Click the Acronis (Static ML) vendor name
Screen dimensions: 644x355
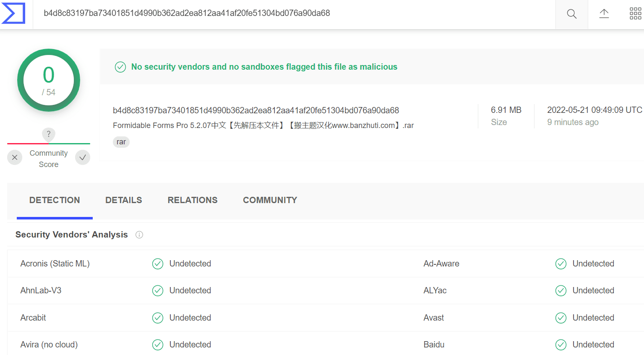(55, 264)
